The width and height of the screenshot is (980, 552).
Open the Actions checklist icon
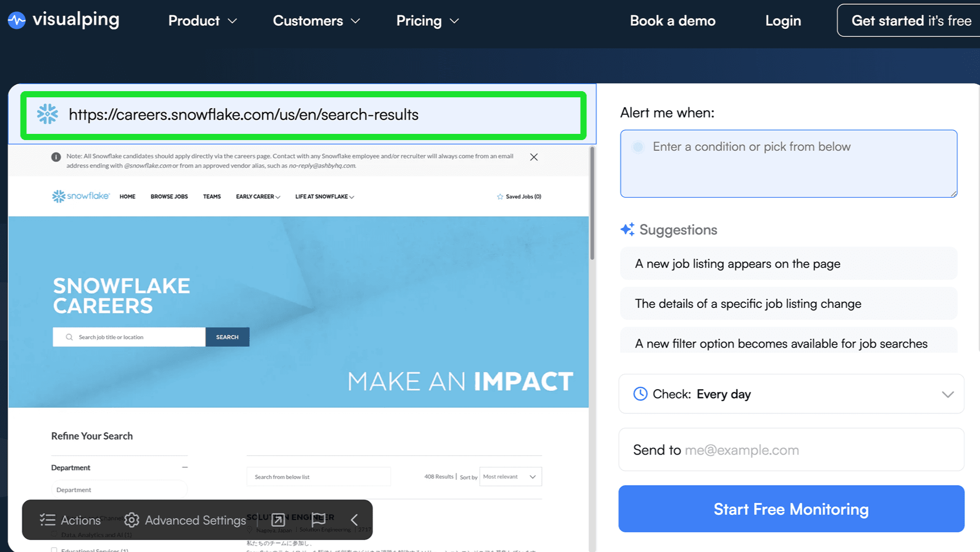point(47,520)
